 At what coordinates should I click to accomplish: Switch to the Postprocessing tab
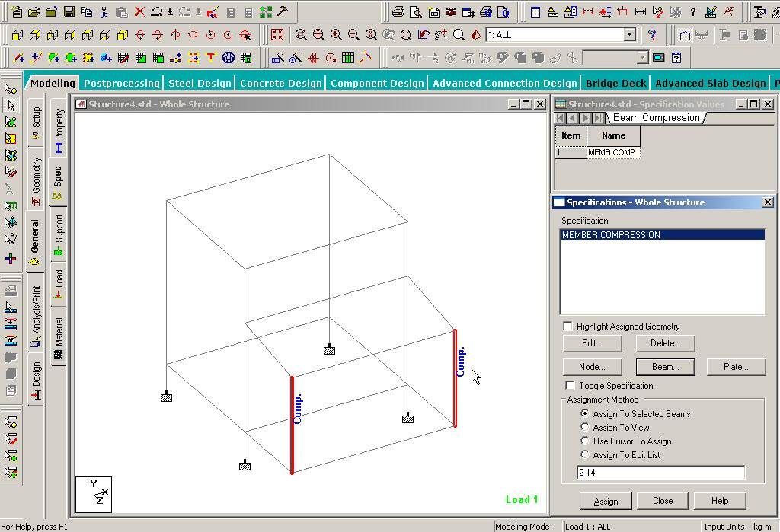(x=122, y=83)
